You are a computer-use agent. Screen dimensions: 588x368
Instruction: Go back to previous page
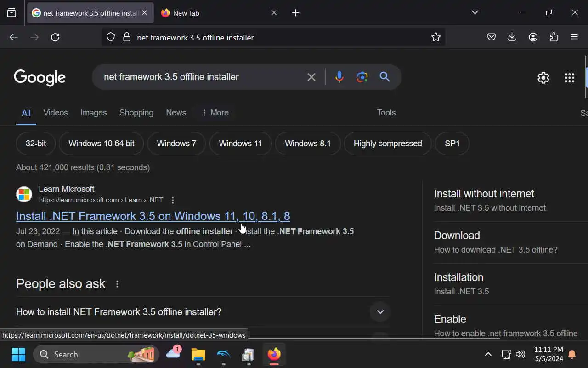click(14, 37)
